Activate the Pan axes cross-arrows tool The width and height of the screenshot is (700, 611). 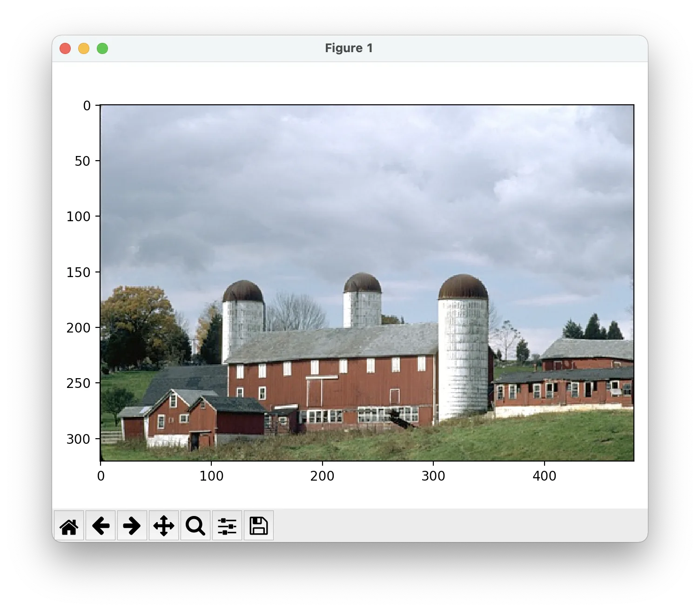(x=164, y=526)
